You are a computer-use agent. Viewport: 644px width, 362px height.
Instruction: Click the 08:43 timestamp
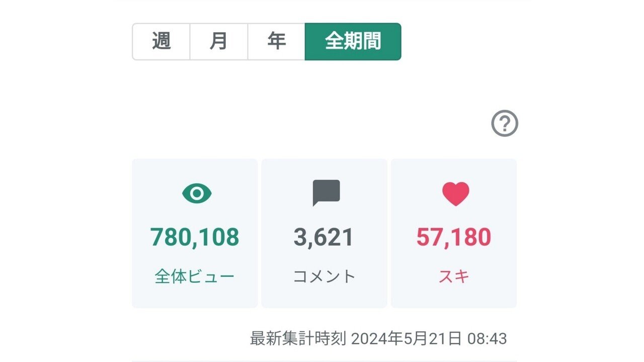pyautogui.click(x=487, y=338)
